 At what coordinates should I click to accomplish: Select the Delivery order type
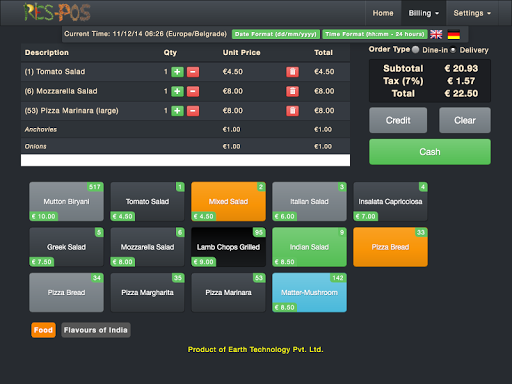click(453, 50)
